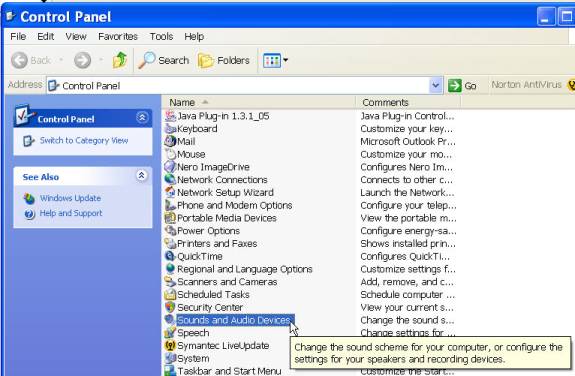Open the QuickTime settings icon
575x376 pixels.
(170, 256)
